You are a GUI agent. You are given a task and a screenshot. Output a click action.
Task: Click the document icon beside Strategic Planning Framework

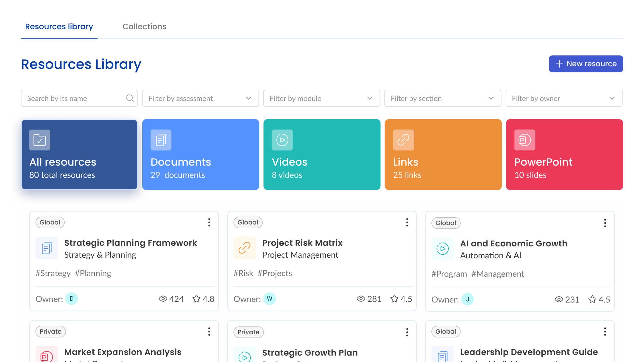point(47,248)
